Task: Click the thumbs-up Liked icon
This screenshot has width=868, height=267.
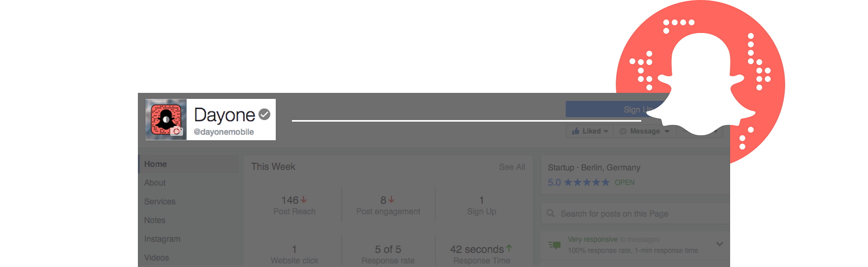Action: coord(575,131)
